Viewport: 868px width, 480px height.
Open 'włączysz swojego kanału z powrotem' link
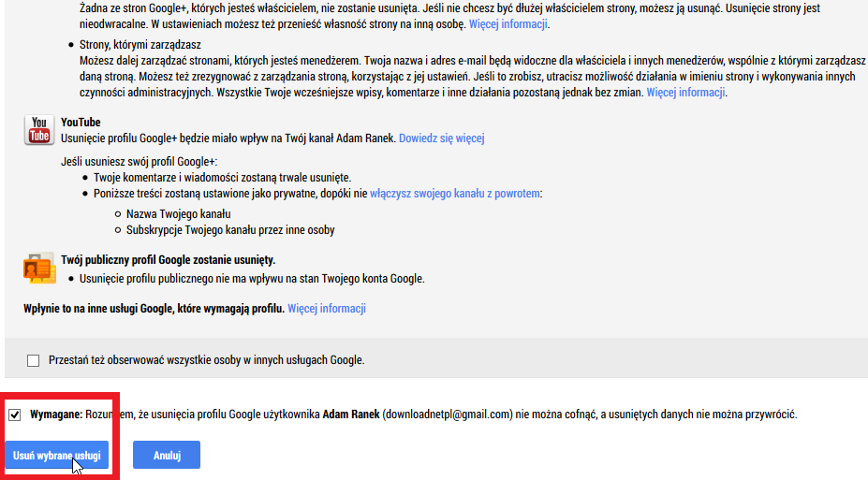point(454,194)
